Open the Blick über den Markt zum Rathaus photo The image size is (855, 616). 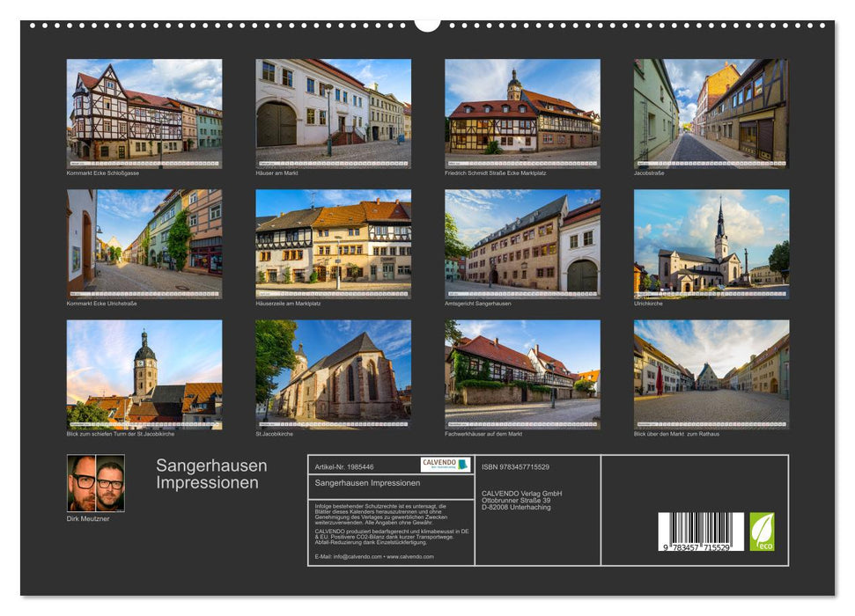coord(709,372)
